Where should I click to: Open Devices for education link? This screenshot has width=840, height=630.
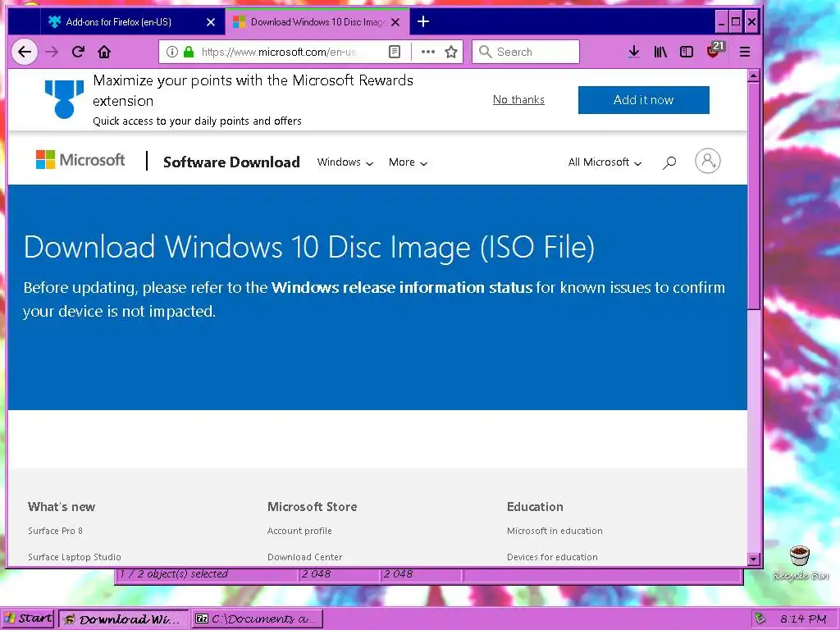pyautogui.click(x=552, y=557)
